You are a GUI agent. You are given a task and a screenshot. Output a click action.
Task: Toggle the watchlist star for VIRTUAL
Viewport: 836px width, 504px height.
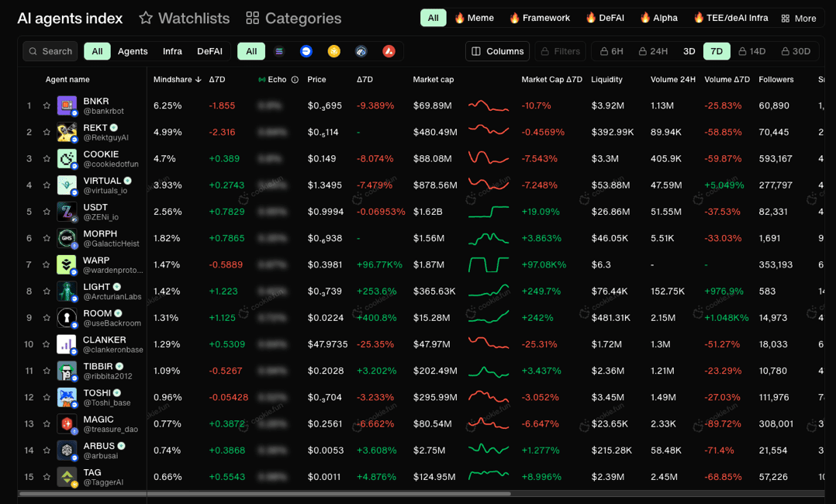(x=47, y=185)
